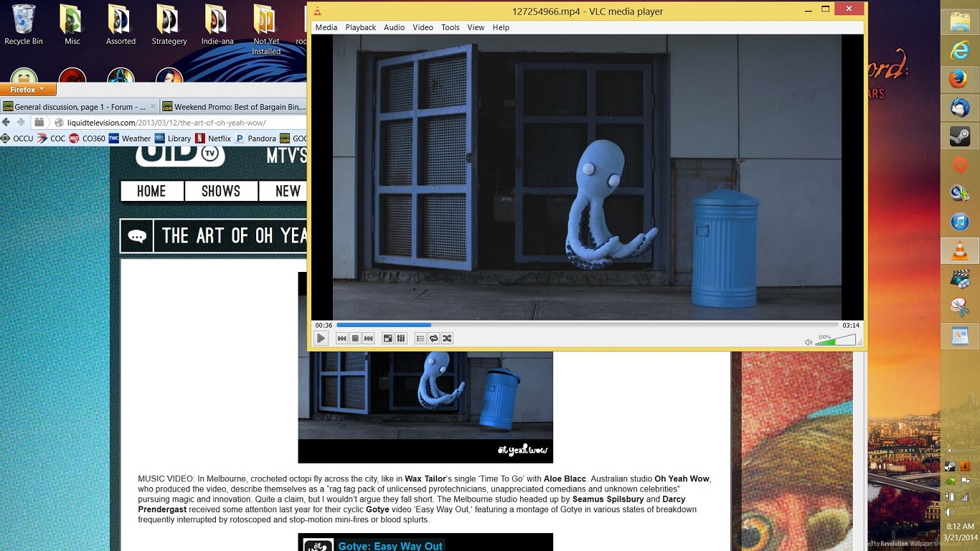Image resolution: width=980 pixels, height=551 pixels.
Task: Open the VLC Help menu
Action: tap(501, 27)
